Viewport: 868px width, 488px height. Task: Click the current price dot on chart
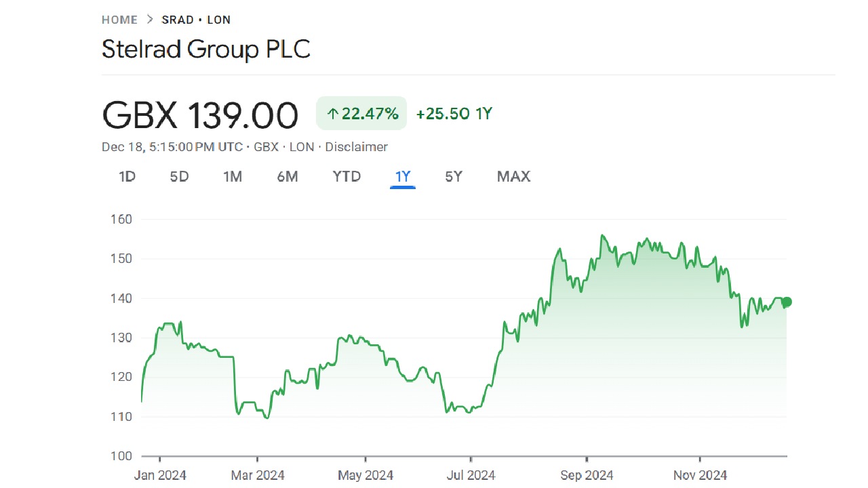[787, 302]
